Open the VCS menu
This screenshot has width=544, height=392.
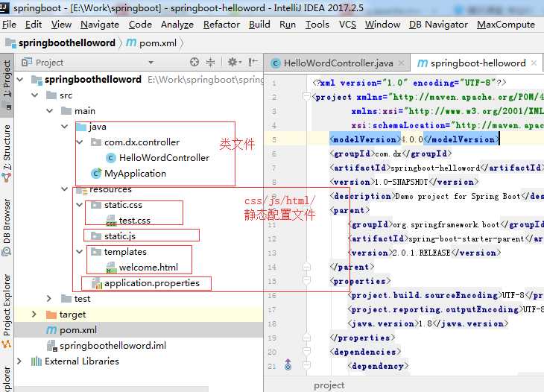point(347,25)
